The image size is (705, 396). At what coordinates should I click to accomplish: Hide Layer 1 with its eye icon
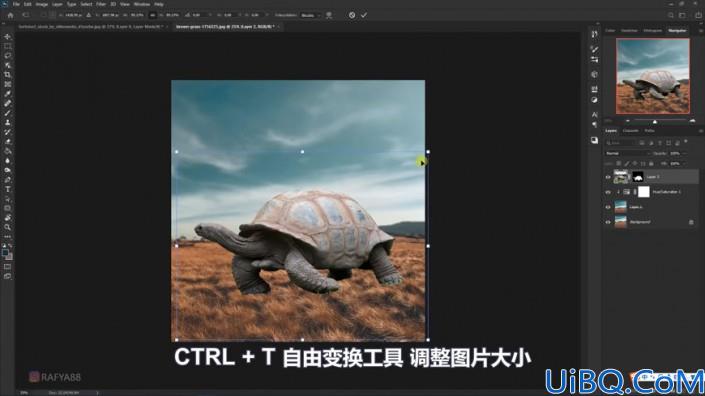click(608, 177)
